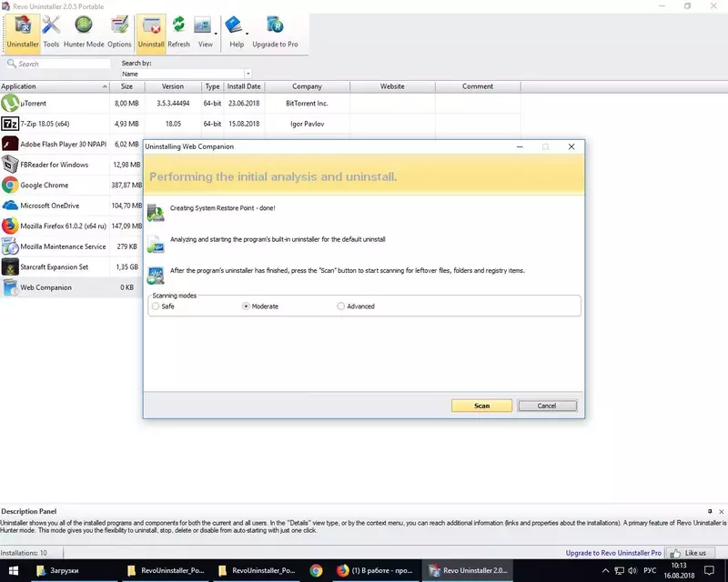Activate Hunter Mode icon
Image resolution: width=728 pixels, height=582 pixels.
(x=84, y=32)
